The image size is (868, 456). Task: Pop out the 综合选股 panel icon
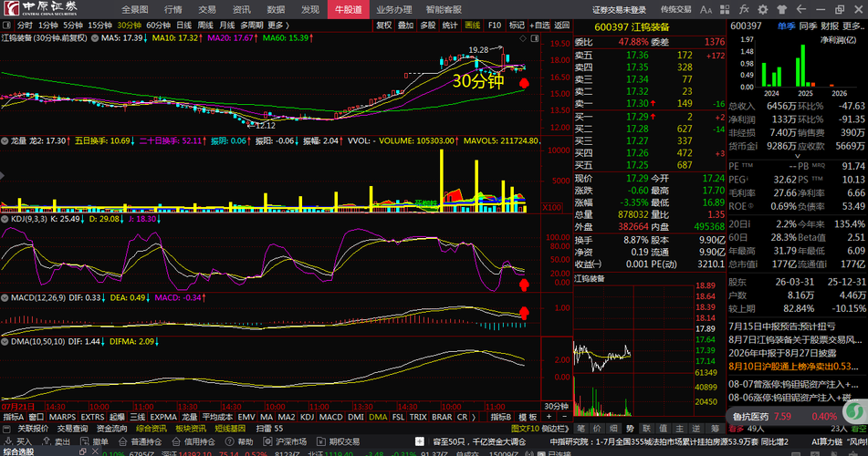pos(82,451)
